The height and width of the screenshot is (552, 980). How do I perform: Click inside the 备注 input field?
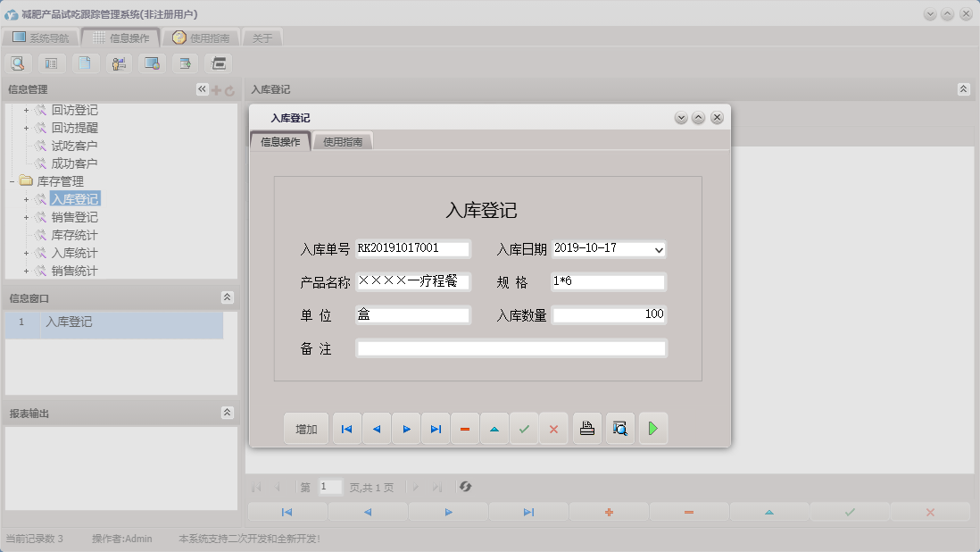click(x=511, y=348)
